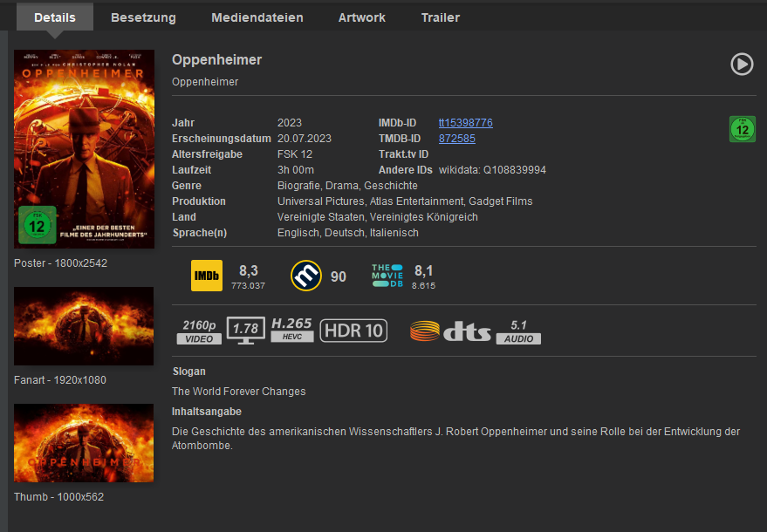Click wikidata: Q108839994 text
767x532 pixels.
click(x=492, y=170)
